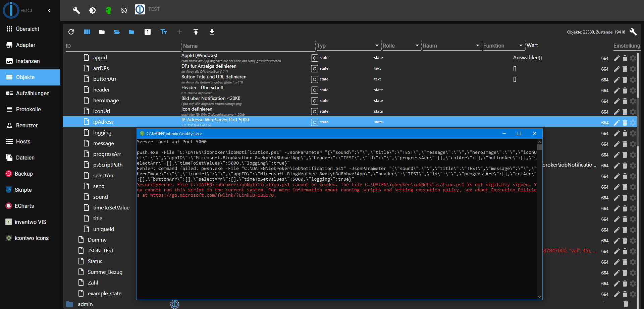Select the uniqueId tree item

point(104,229)
